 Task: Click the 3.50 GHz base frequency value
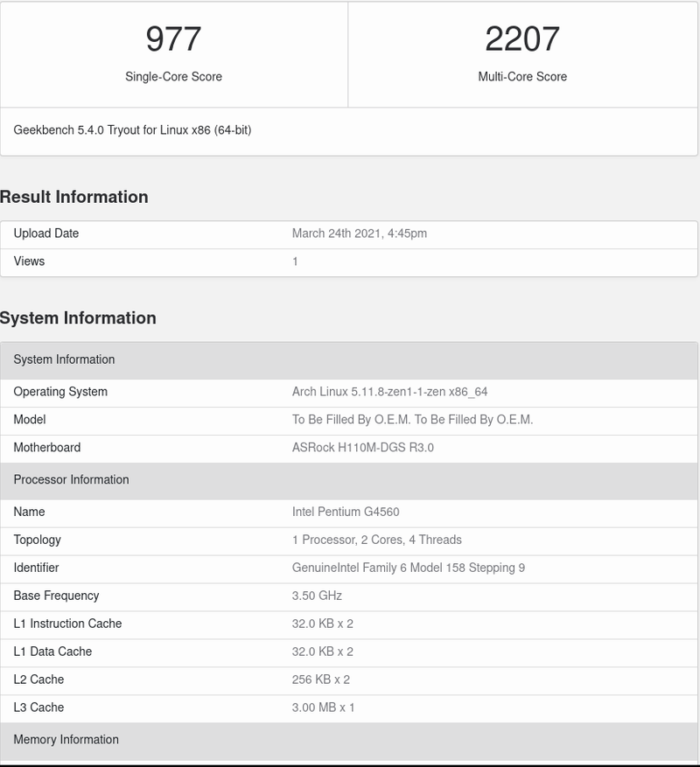pos(317,596)
